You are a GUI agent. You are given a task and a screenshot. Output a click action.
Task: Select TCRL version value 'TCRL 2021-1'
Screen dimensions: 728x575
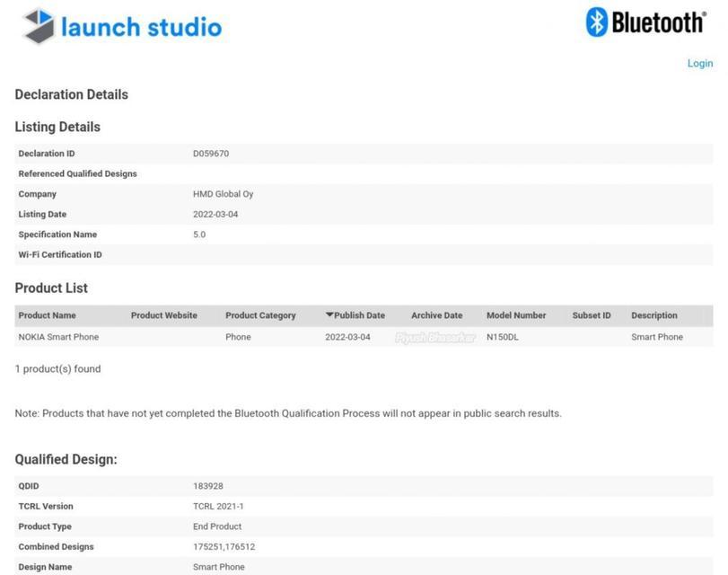[218, 506]
